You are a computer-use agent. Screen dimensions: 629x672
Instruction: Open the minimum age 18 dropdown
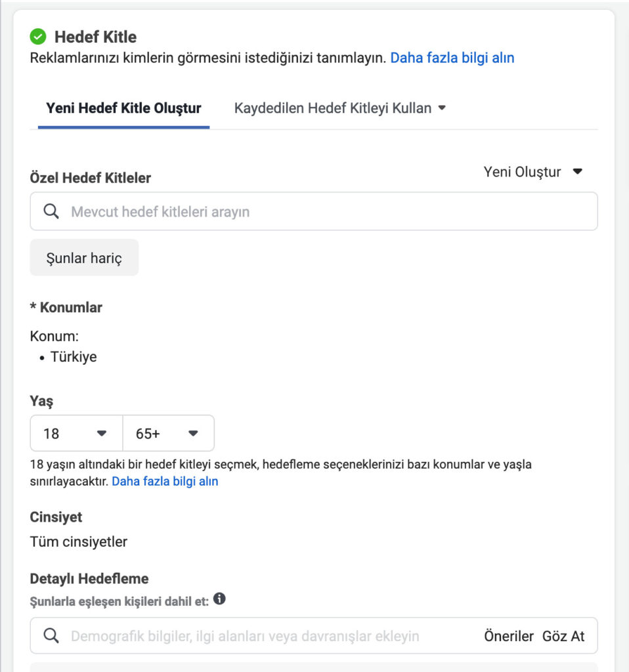pos(76,433)
